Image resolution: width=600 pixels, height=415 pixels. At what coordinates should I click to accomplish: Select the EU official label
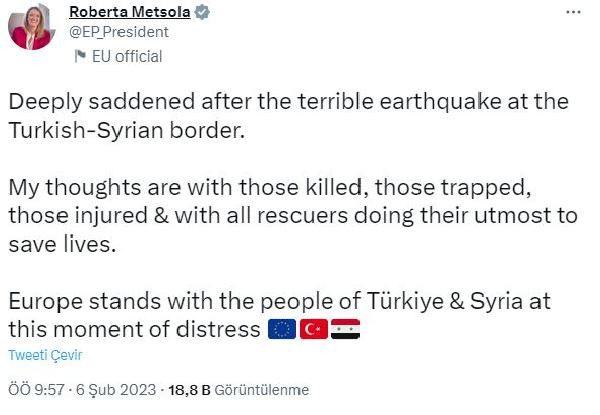pos(126,57)
